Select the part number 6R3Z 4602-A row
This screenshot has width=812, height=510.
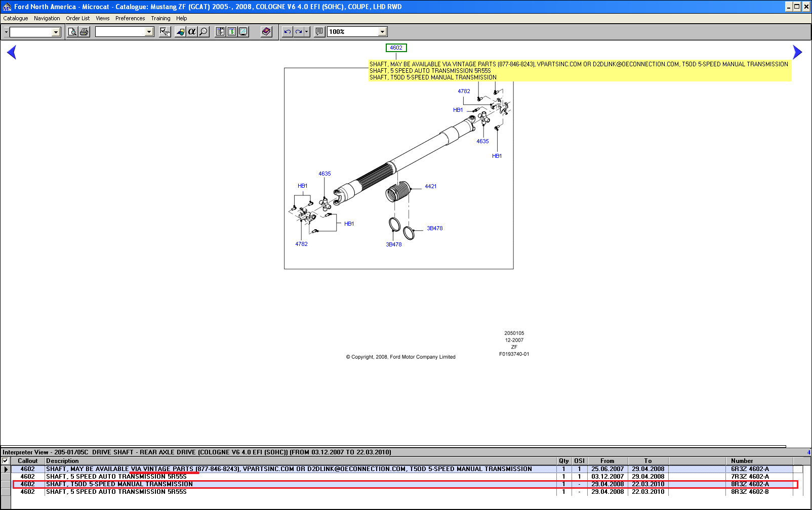(407, 469)
